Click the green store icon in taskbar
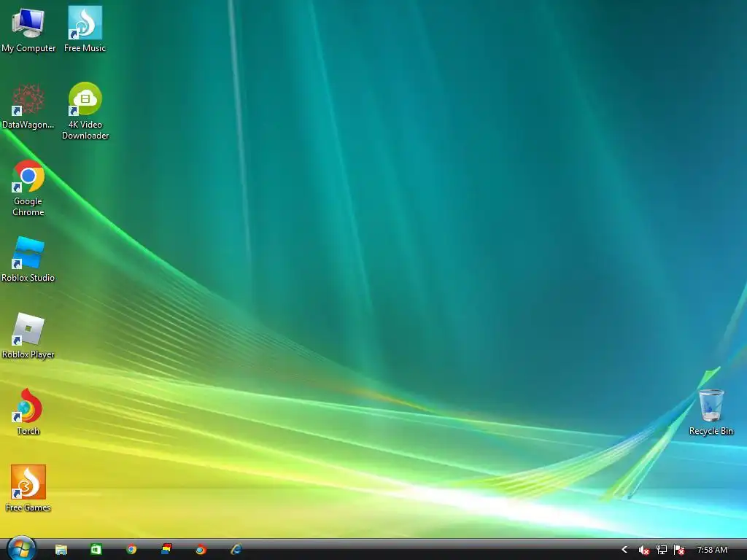747x560 pixels. tap(96, 550)
